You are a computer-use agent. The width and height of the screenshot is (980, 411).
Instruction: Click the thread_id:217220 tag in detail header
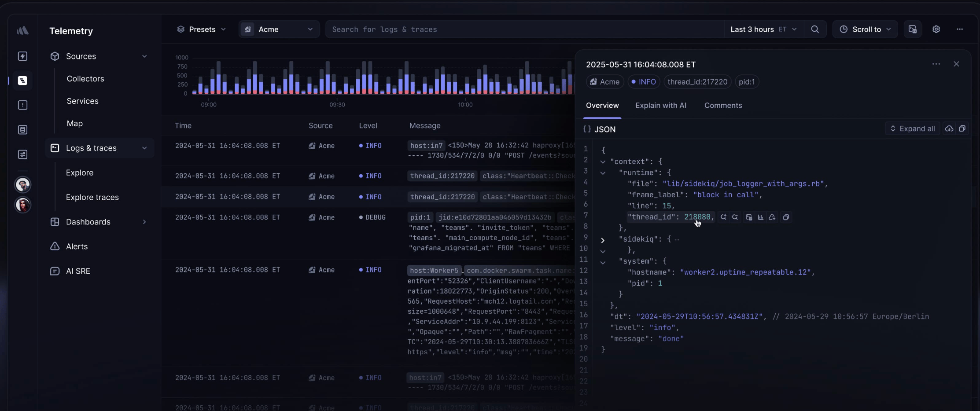pos(697,82)
